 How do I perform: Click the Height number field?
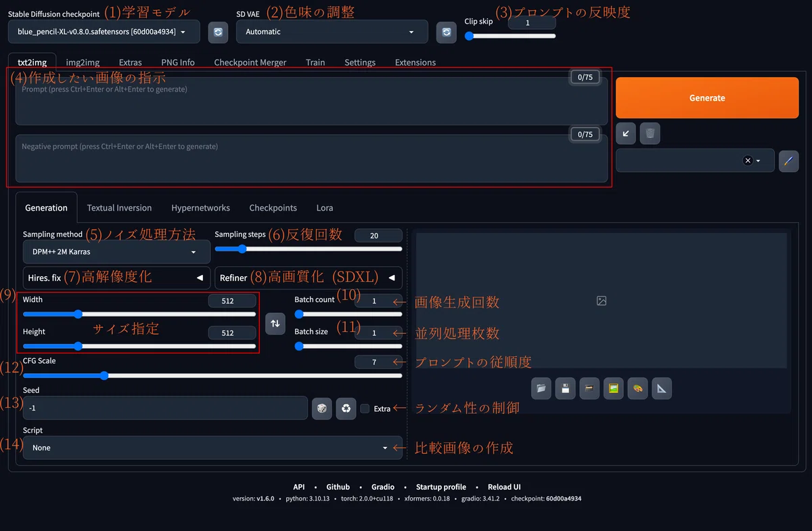point(232,333)
